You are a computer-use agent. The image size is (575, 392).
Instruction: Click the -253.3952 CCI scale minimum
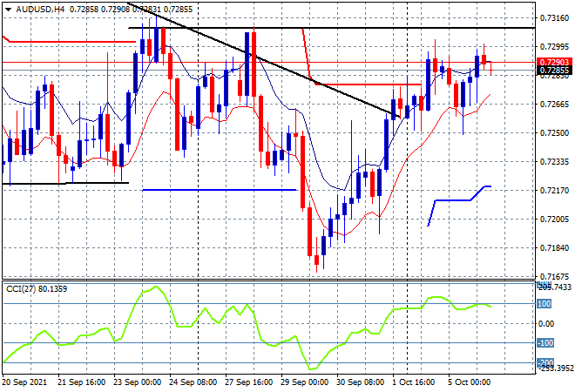tap(554, 368)
